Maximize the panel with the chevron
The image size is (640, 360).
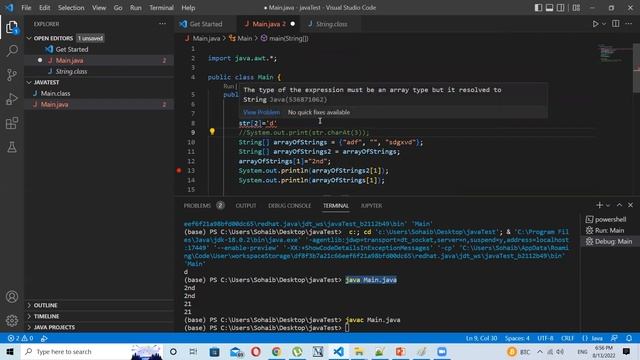[x=619, y=205]
